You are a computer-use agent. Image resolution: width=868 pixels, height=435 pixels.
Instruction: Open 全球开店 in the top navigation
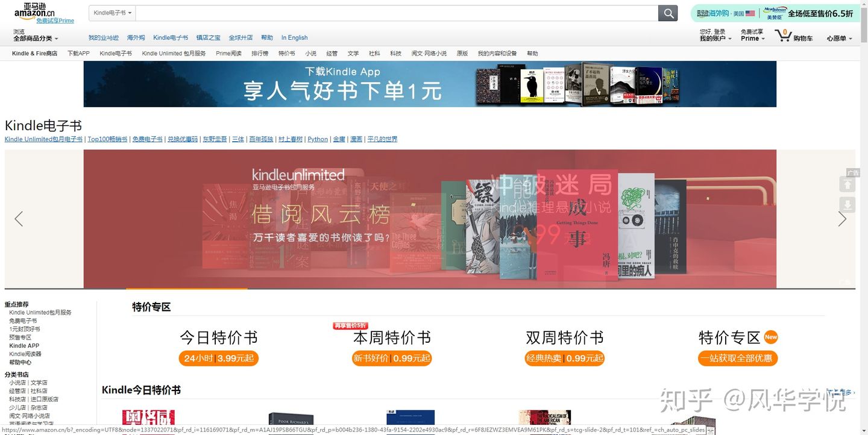[x=241, y=37]
